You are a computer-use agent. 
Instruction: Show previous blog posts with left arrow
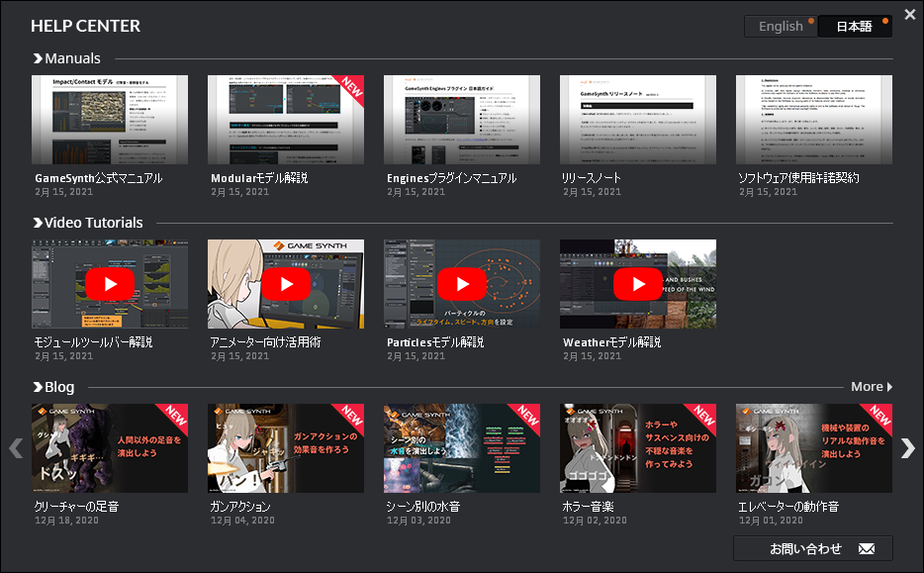pyautogui.click(x=16, y=448)
